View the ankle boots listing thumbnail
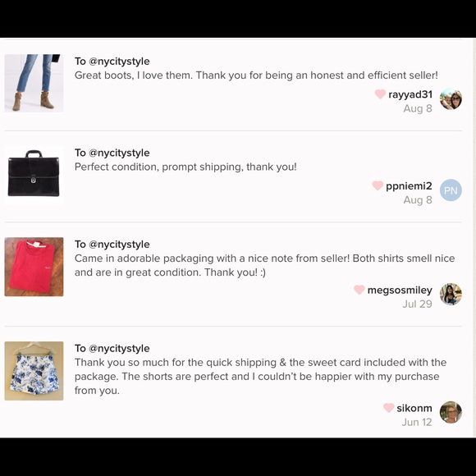Viewport: 476px width, 476px height. [34, 83]
